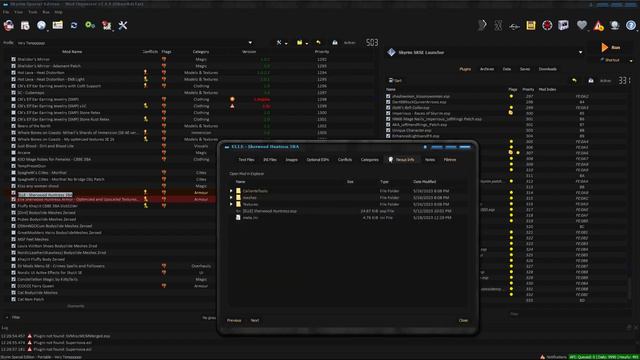Viewport: 640px width, 360px height.
Task: Expand the meshes folder in the dialog
Action: click(x=231, y=198)
